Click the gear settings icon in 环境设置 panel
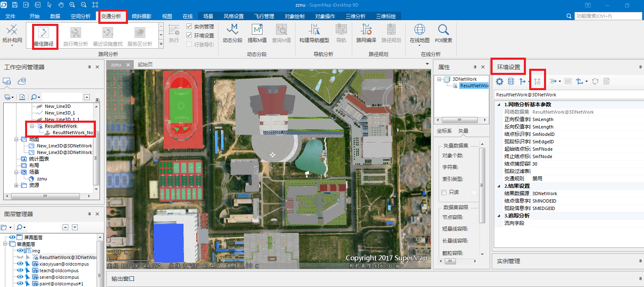This screenshot has height=287, width=644. pos(500,82)
